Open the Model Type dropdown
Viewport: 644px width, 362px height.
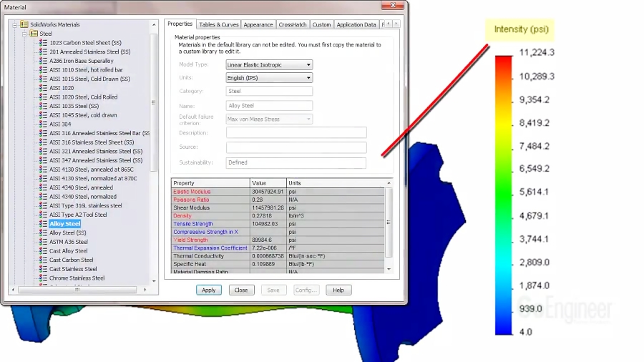(x=269, y=65)
